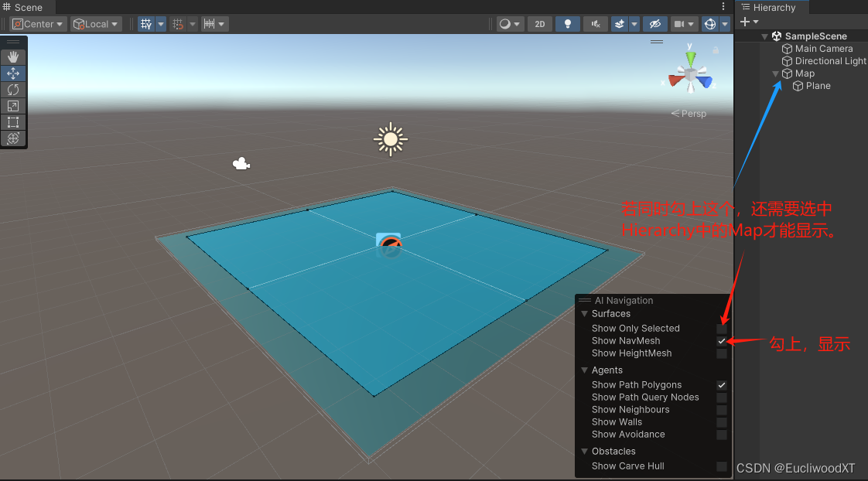Collapse the Obstacles section

coord(585,452)
